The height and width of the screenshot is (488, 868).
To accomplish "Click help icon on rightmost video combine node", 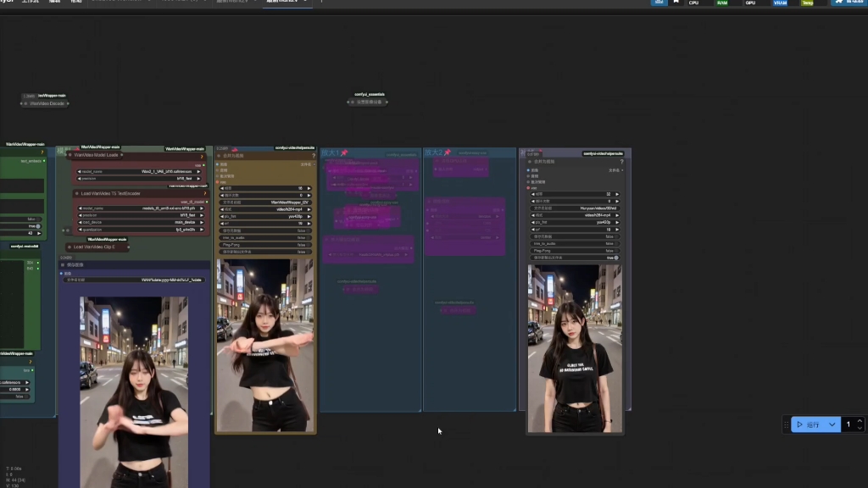I will (621, 161).
